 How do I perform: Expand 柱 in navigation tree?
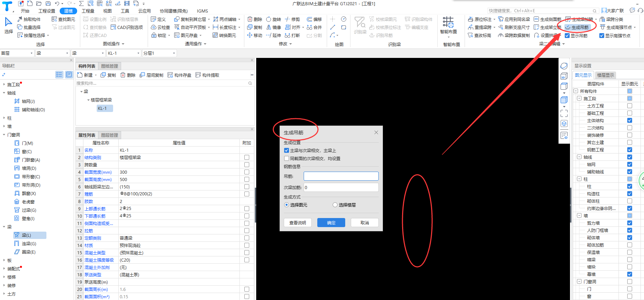tap(4, 118)
